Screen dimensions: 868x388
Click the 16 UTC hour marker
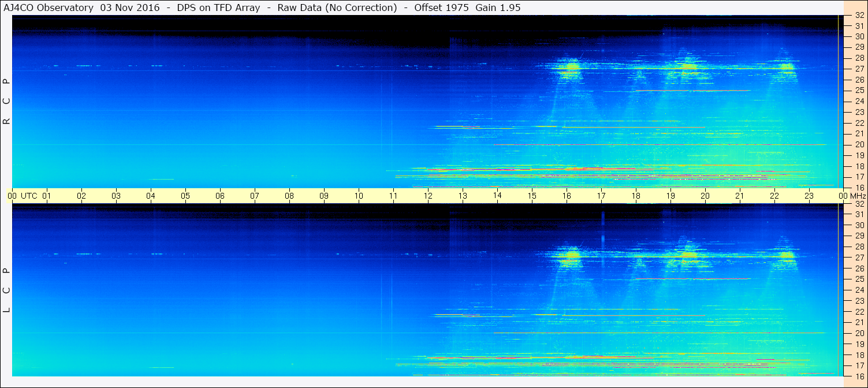point(567,196)
